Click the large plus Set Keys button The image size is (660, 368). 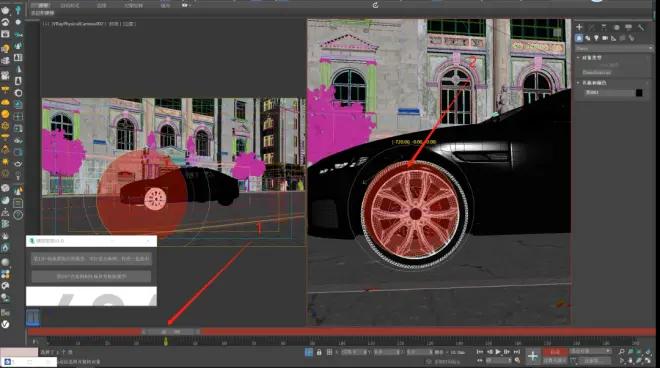532,356
